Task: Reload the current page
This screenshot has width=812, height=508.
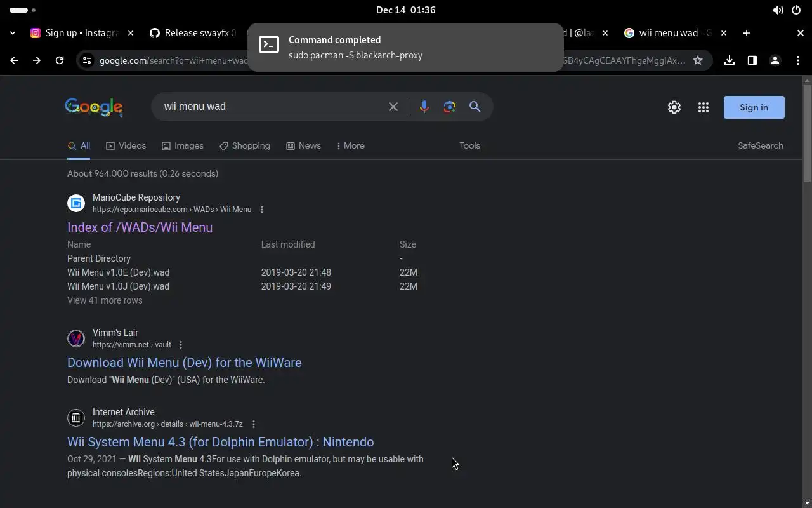Action: tap(60, 60)
